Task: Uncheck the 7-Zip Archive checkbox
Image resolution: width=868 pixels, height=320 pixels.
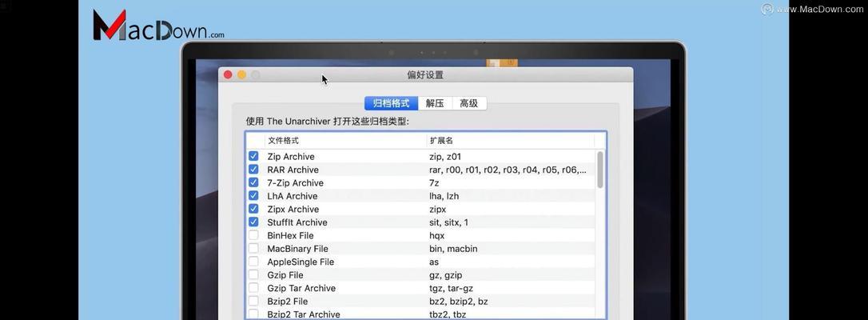Action: [253, 182]
